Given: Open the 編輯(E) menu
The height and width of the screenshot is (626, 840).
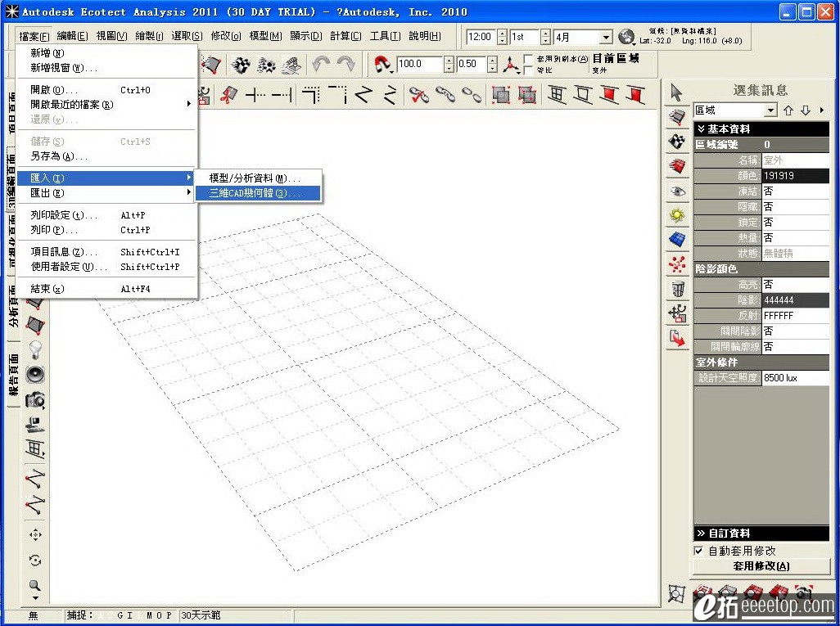Looking at the screenshot, I should pyautogui.click(x=72, y=36).
